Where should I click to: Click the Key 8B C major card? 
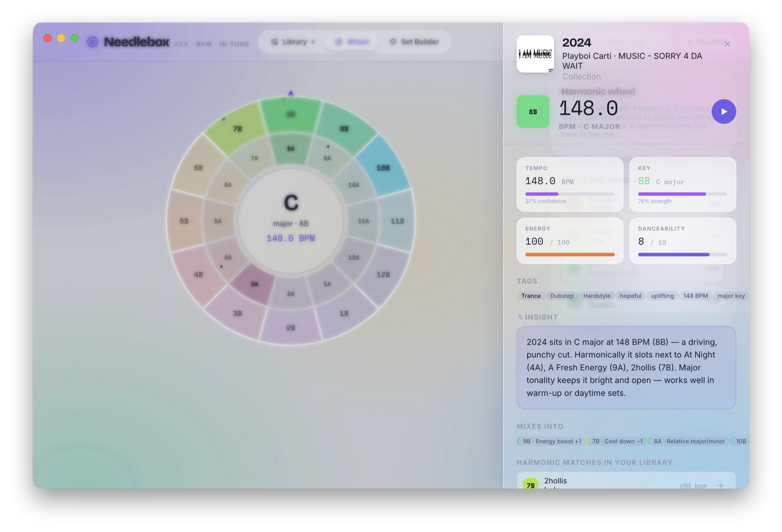[x=683, y=185]
